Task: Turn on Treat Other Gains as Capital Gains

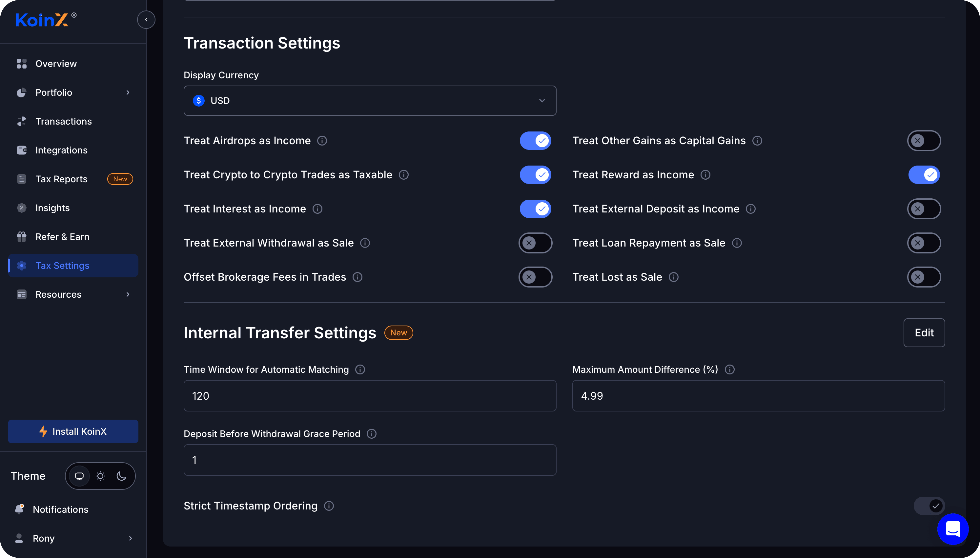Action: click(x=924, y=141)
